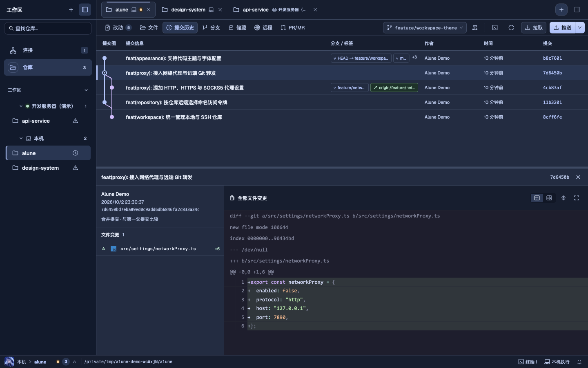This screenshot has height=368, width=588.
Task: Open 终端 1 in the status bar
Action: tap(528, 362)
